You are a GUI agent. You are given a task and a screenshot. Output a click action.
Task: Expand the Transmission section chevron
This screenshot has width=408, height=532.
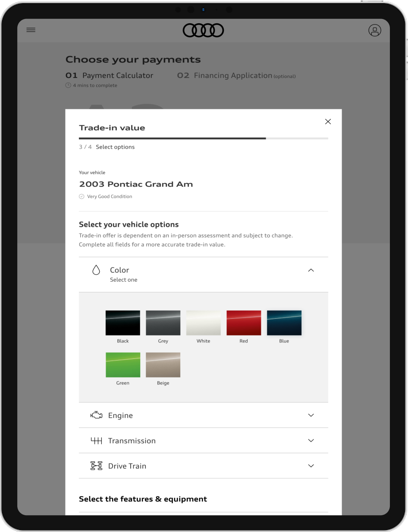coord(311,441)
